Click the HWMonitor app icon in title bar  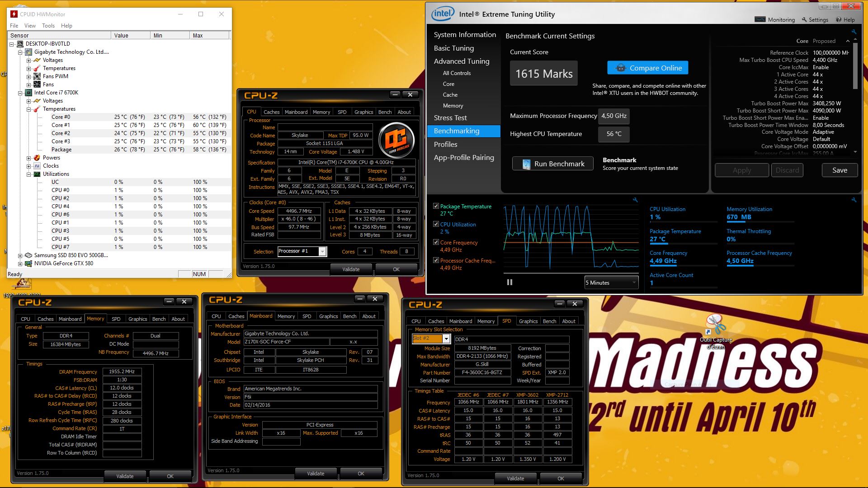14,14
